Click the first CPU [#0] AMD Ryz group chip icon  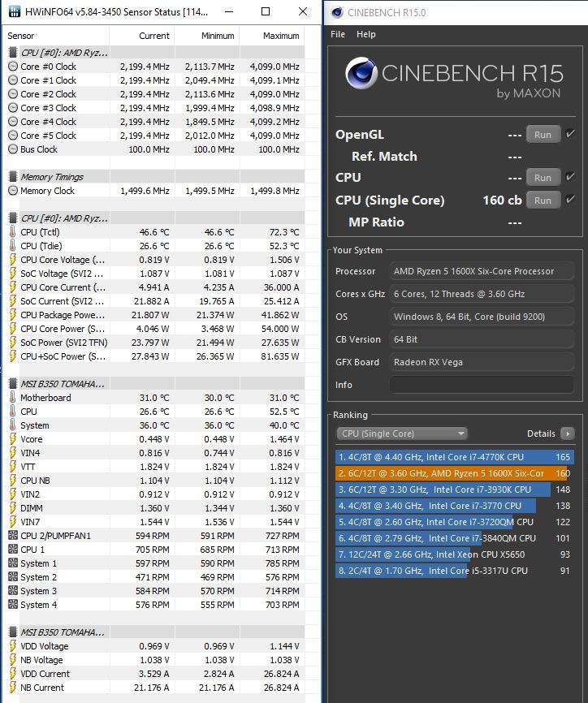coord(13,53)
